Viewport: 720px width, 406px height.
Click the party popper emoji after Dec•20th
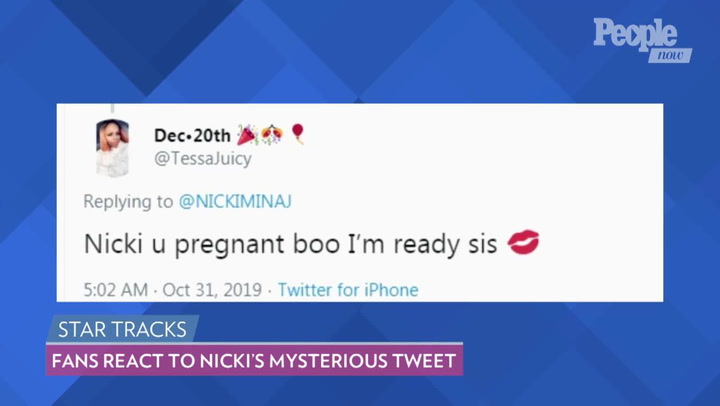247,135
